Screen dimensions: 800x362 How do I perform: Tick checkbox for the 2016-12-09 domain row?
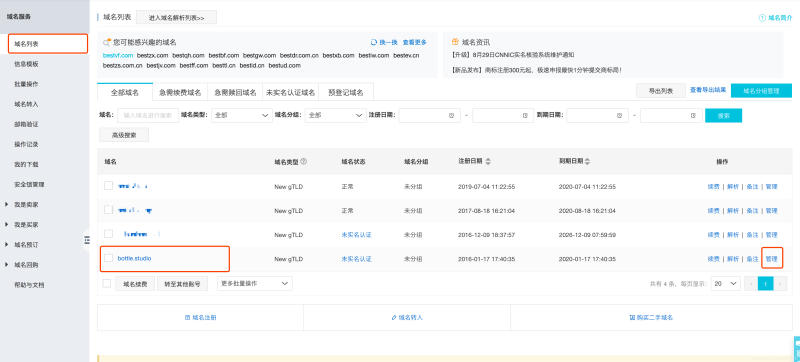coord(108,234)
